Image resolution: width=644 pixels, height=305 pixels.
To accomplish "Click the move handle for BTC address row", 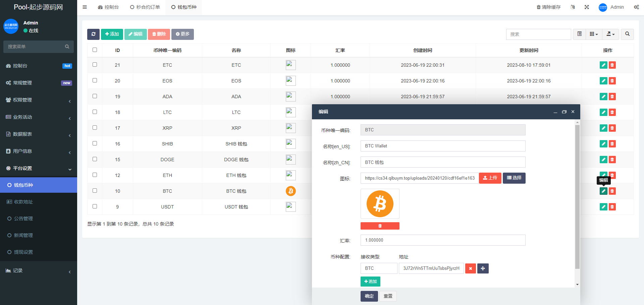I will 483,268.
